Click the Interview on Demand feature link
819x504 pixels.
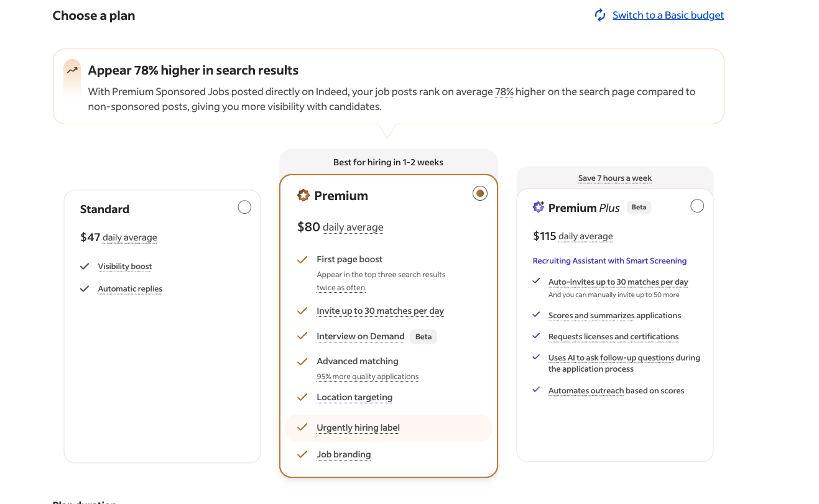pos(361,336)
